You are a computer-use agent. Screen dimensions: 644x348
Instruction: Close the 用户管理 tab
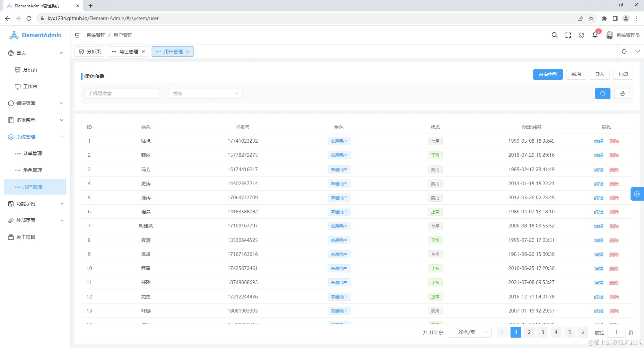tap(188, 52)
